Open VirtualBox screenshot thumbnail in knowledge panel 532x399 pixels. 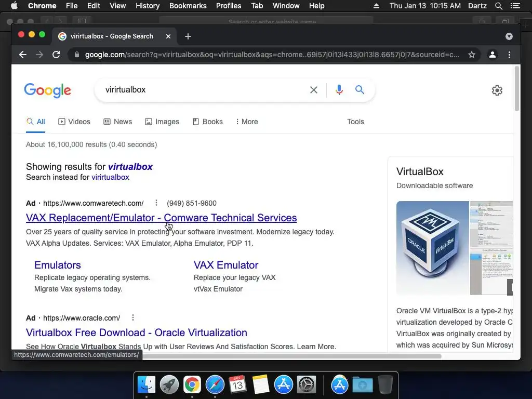click(x=491, y=248)
